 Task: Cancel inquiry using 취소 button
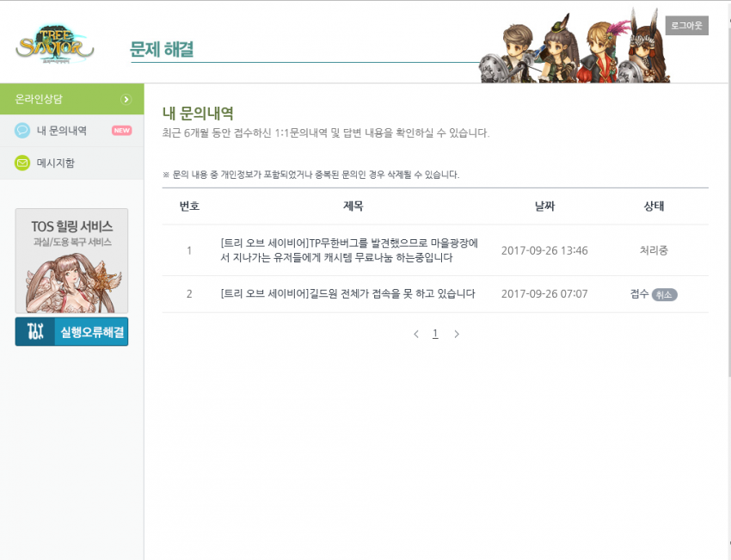(x=664, y=294)
